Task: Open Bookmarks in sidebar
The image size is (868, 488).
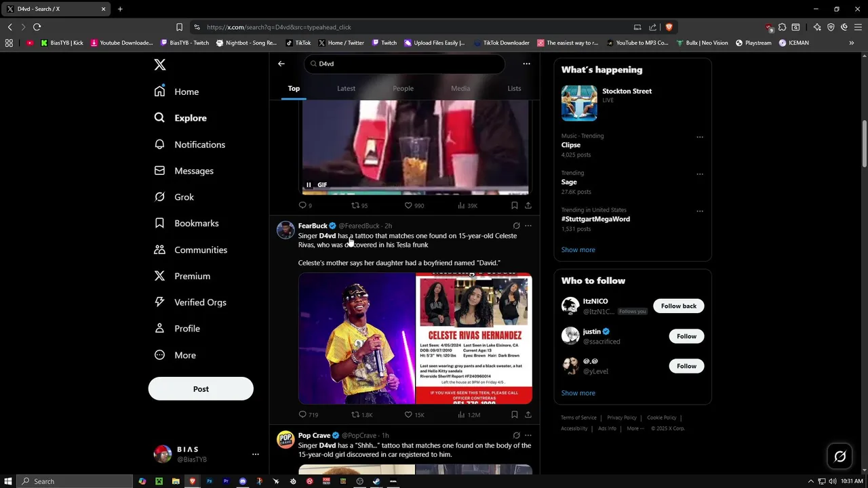Action: point(186,223)
